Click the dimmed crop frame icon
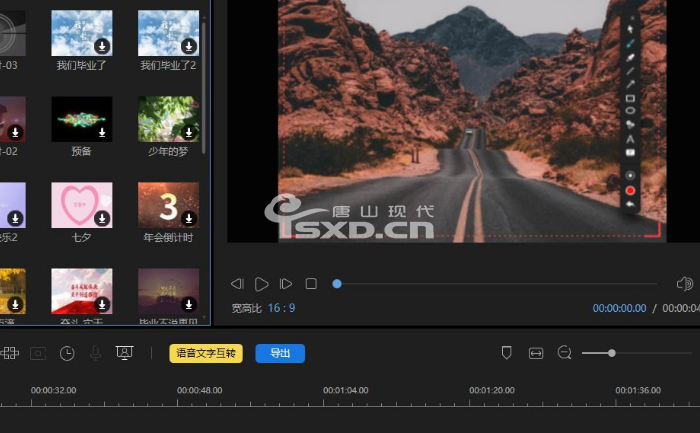The height and width of the screenshot is (433, 700). coord(38,354)
